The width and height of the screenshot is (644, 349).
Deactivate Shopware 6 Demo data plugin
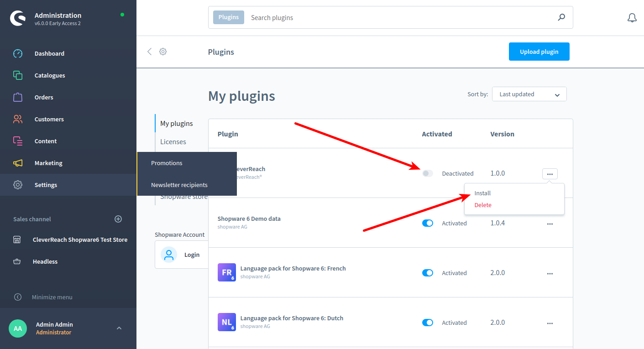point(428,223)
